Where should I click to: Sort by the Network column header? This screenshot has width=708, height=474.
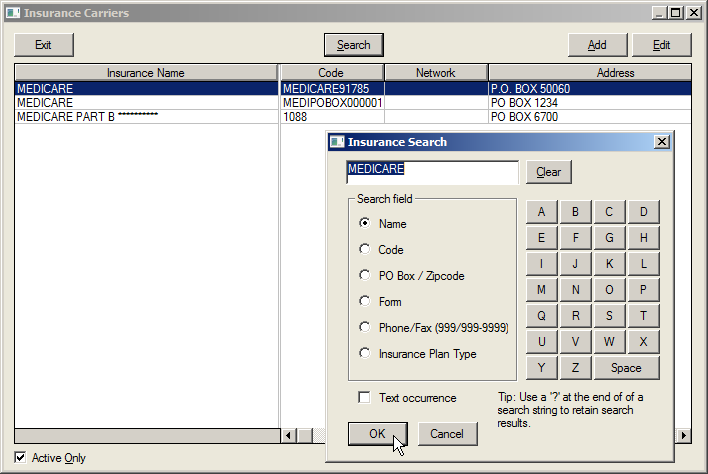[436, 73]
